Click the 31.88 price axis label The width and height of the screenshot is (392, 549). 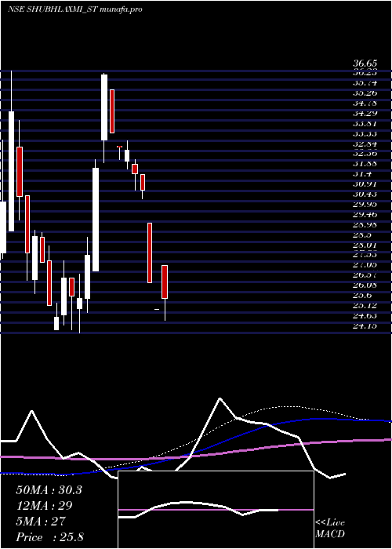[365, 164]
